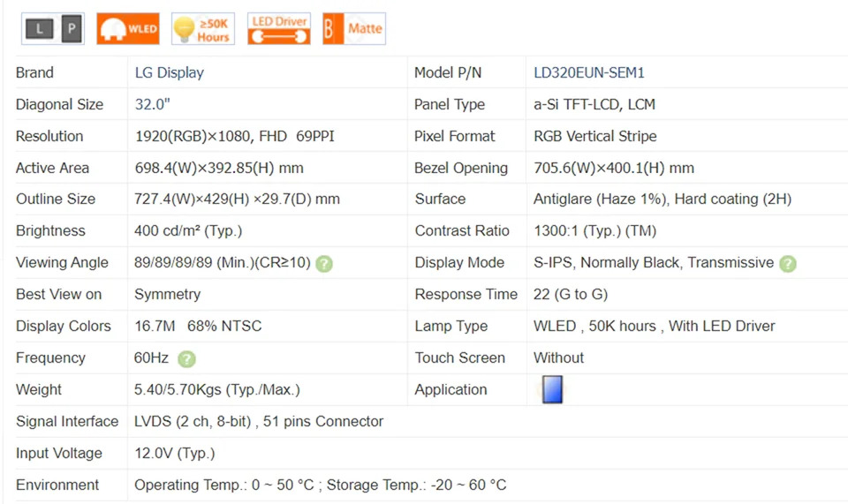This screenshot has width=848, height=504.
Task: Click the brightness value 400 cd/m² (Typ.)
Action: (188, 230)
